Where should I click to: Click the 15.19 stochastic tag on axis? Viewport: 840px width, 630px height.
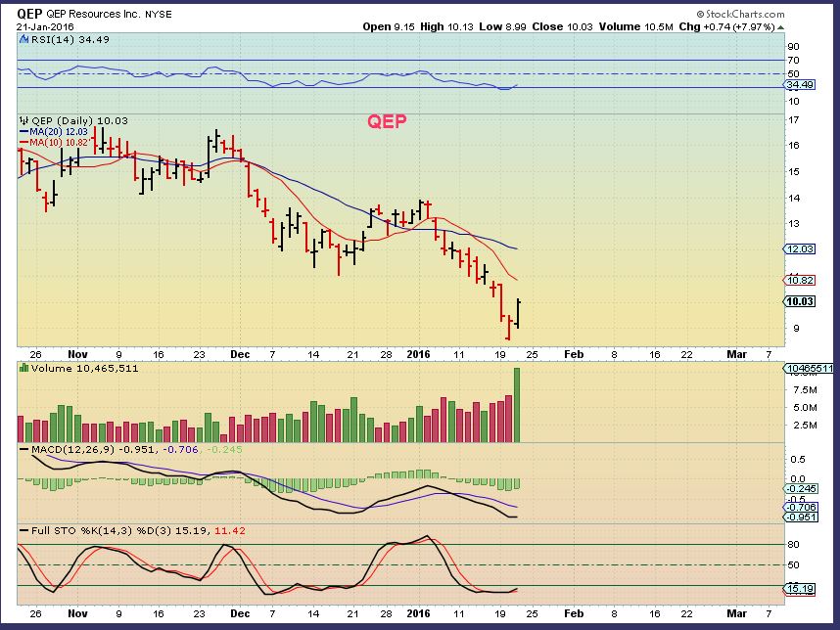point(800,589)
